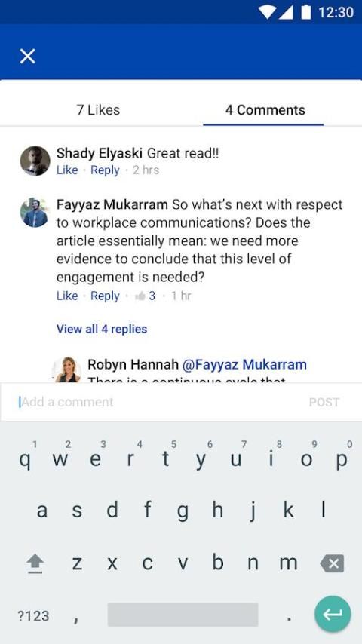Viewport: 362px width, 644px height.
Task: Tap the shift arrow key on keyboard
Action: (35, 563)
